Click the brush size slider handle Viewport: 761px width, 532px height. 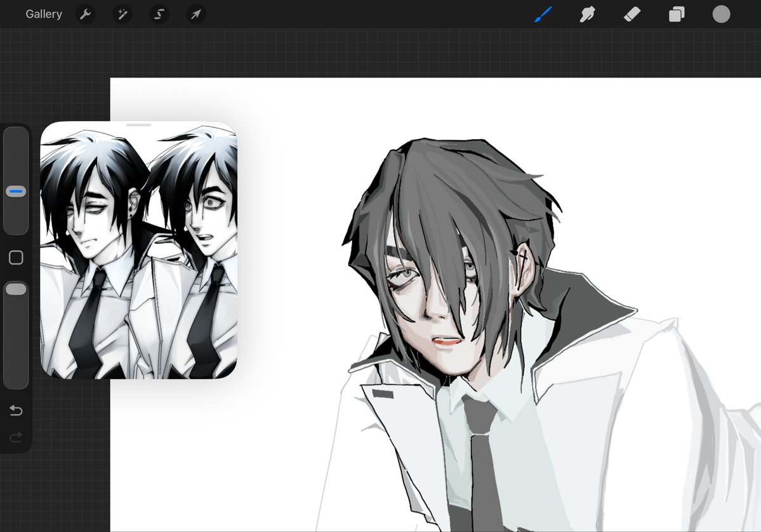pyautogui.click(x=16, y=191)
